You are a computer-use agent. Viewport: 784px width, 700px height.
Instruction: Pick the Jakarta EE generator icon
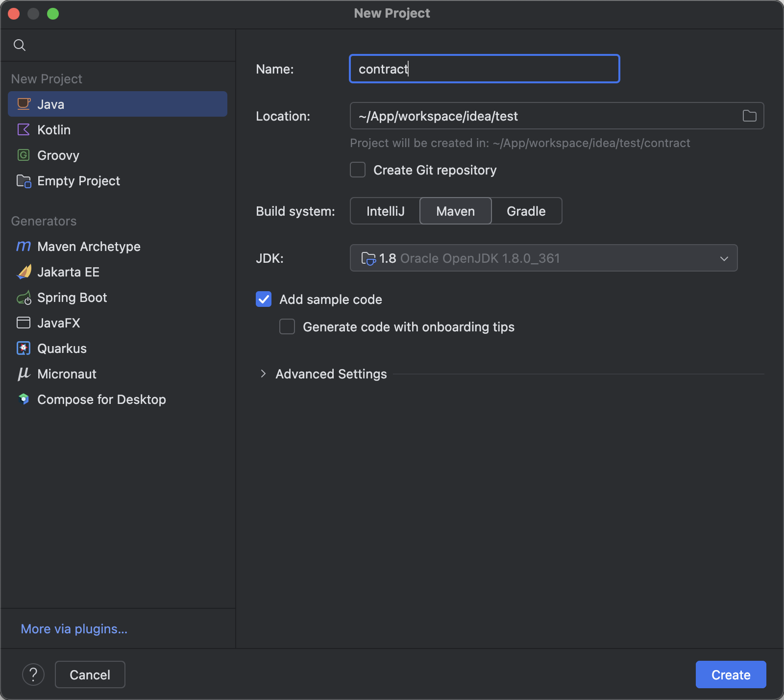click(x=24, y=272)
